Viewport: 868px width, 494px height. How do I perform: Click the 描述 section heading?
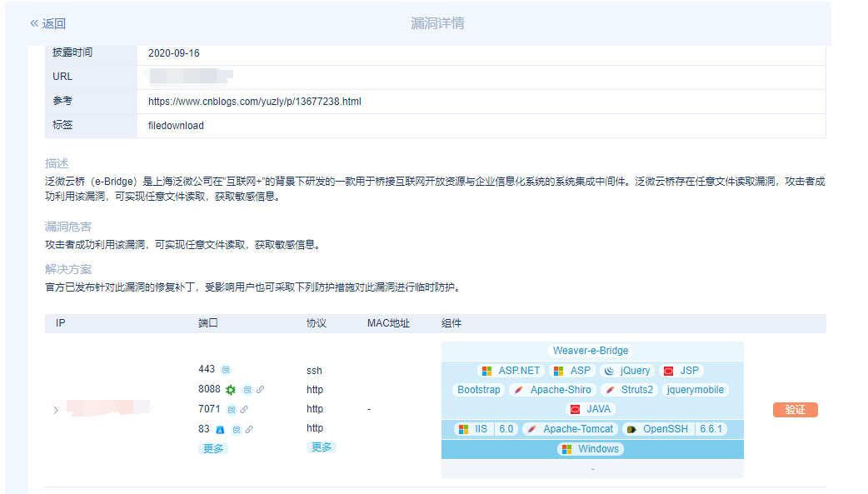57,163
